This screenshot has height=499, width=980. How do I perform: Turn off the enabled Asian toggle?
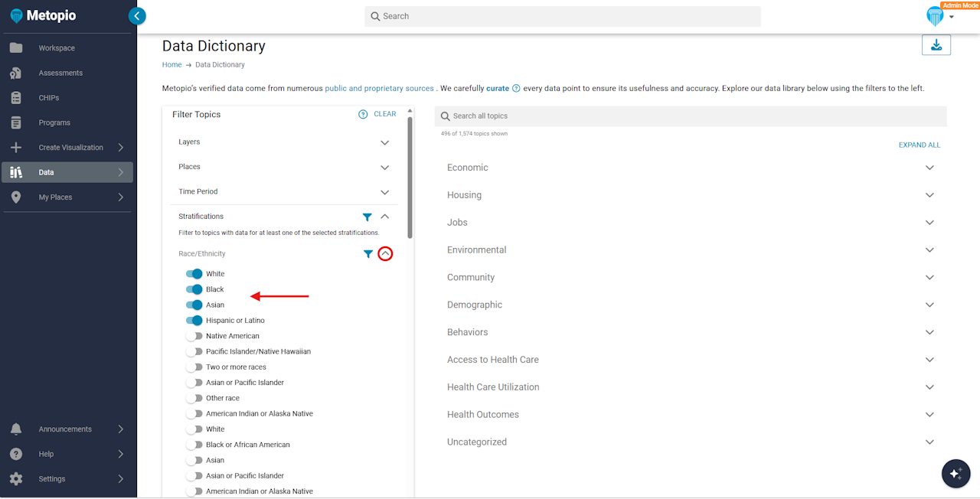[x=194, y=305]
